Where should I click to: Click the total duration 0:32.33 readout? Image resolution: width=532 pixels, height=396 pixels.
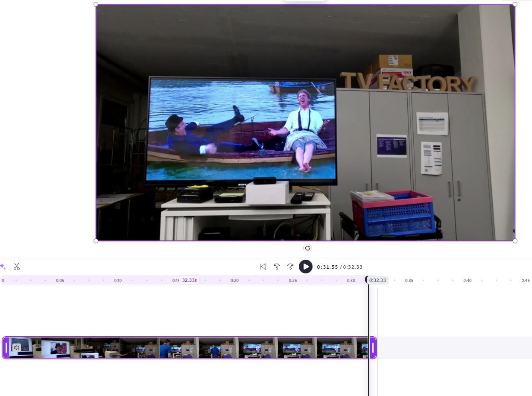click(352, 267)
